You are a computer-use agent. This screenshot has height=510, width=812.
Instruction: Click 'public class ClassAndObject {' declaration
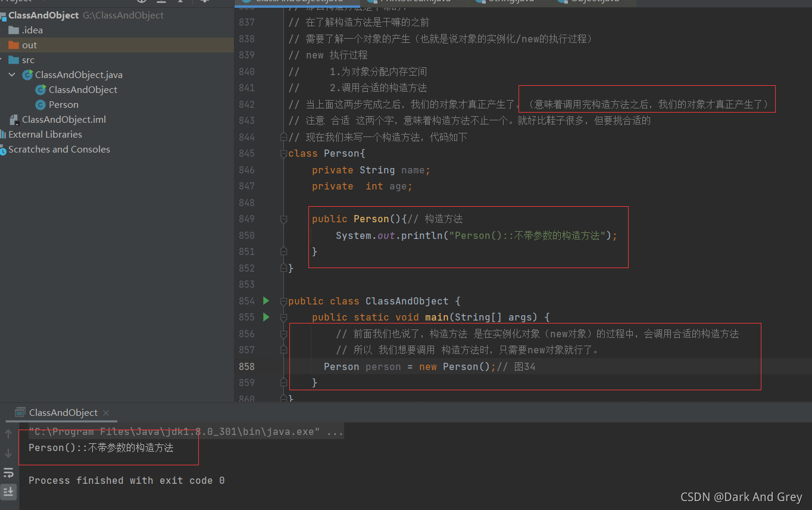pyautogui.click(x=374, y=301)
